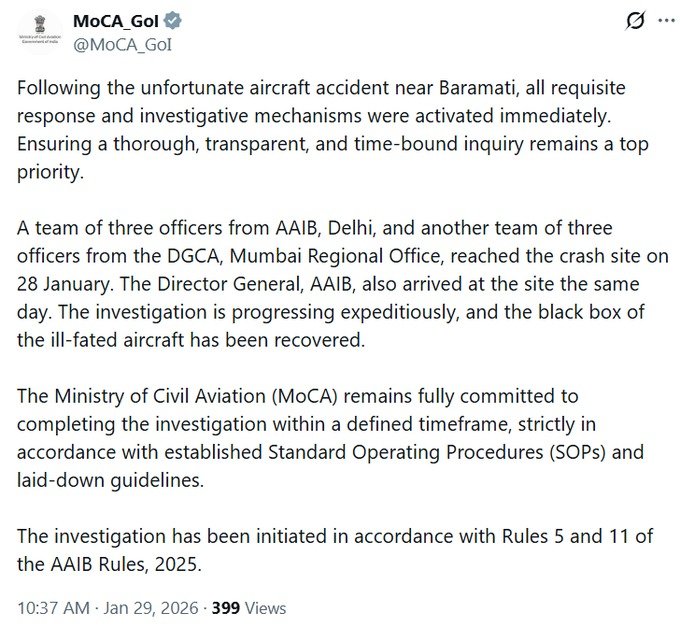Click the sentence mentioning 'Rules 5 and 11'
The image size is (680, 627).
click(x=330, y=536)
